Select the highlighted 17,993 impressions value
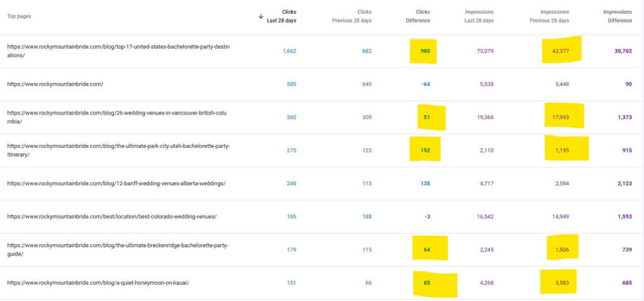The height and width of the screenshot is (301, 644). pos(560,118)
